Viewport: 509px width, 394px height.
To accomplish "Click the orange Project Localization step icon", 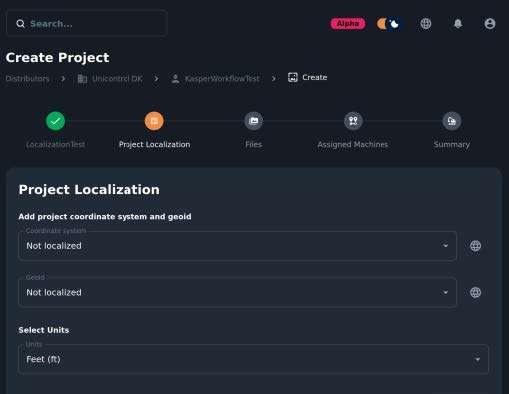I will pos(154,121).
